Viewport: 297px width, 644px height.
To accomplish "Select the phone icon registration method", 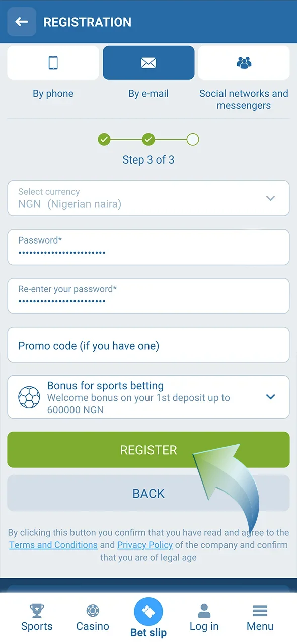I will click(53, 63).
